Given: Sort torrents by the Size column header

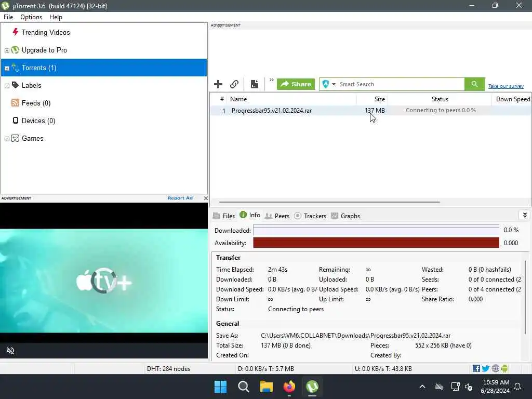Looking at the screenshot, I should tap(372, 99).
